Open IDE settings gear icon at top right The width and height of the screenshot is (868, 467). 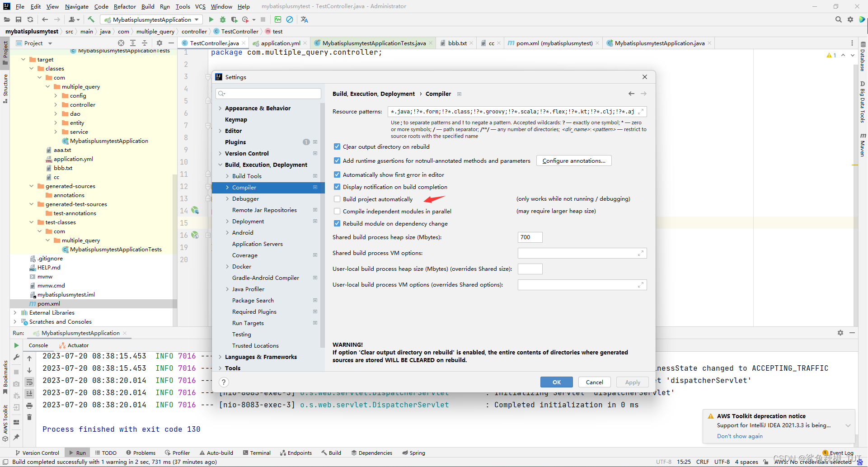[x=850, y=19]
